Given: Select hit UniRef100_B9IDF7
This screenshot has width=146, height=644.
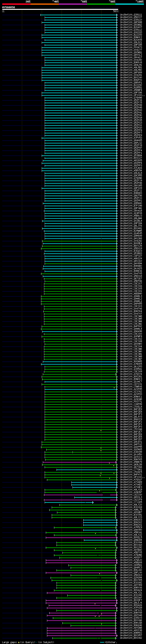Looking at the screenshot, I should [131, 600].
